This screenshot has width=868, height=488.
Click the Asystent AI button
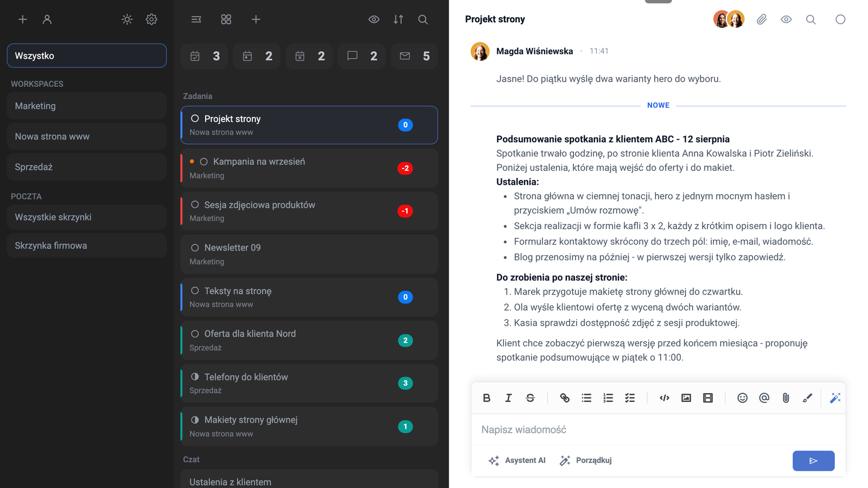click(x=517, y=460)
